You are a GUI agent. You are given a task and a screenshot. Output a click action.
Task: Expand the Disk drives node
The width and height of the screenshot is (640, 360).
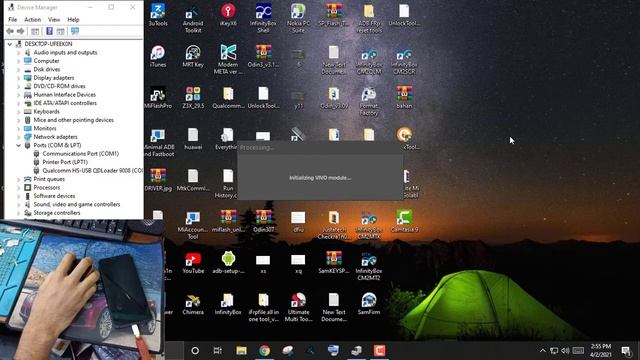click(18, 69)
